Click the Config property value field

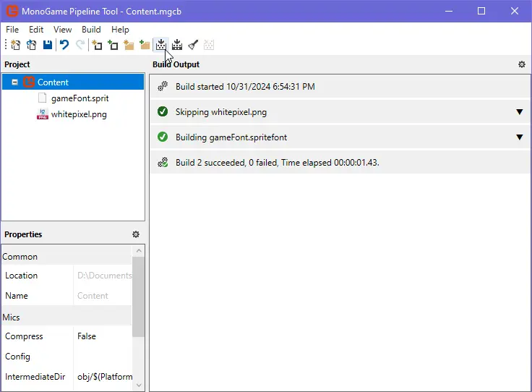click(103, 357)
